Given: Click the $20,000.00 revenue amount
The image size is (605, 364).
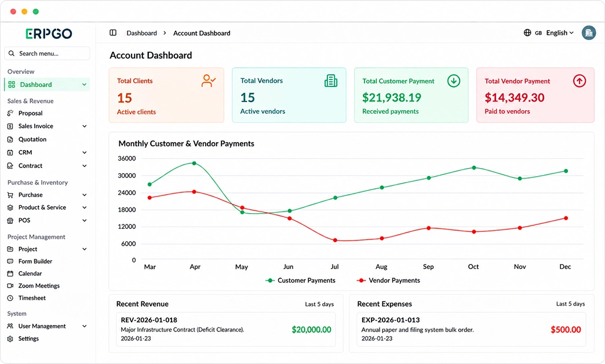Looking at the screenshot, I should point(311,330).
